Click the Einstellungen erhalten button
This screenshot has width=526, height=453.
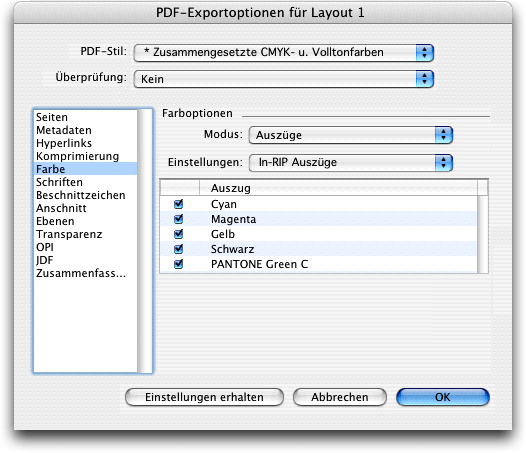pyautogui.click(x=204, y=397)
